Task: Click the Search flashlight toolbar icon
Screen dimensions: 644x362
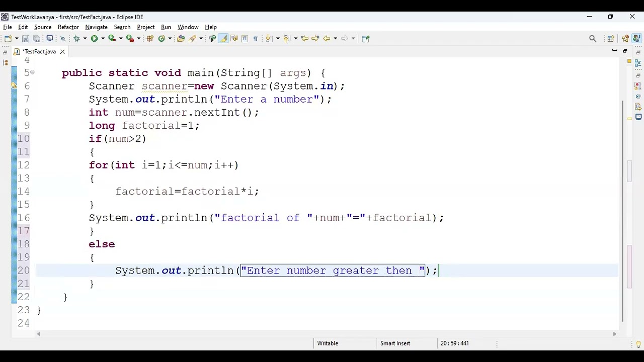Action: coord(193,38)
